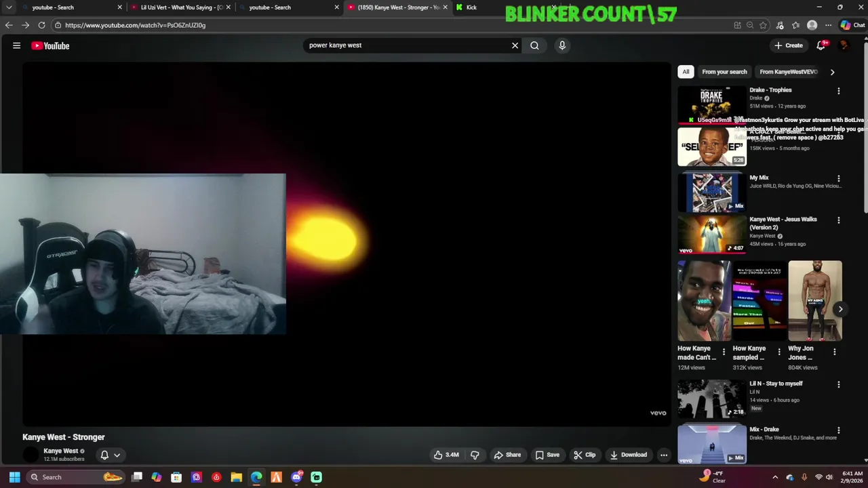Open options menu for Drake - Trophies

coord(838,91)
